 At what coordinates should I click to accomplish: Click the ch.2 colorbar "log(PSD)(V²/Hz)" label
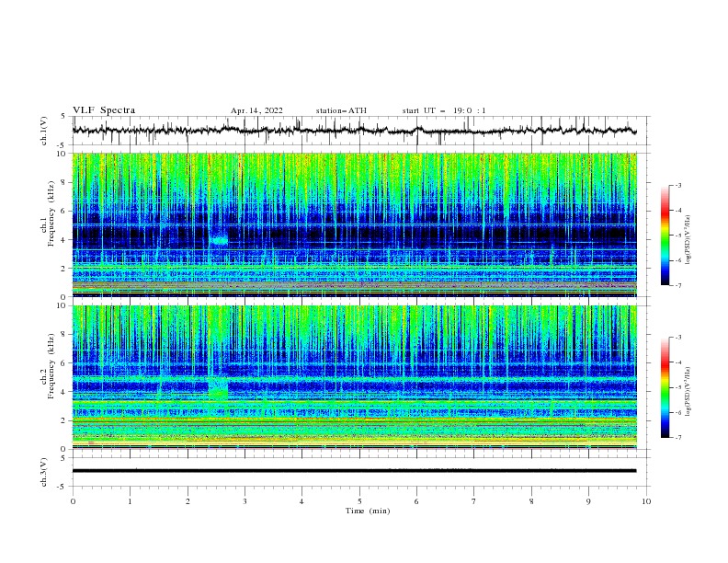[688, 392]
